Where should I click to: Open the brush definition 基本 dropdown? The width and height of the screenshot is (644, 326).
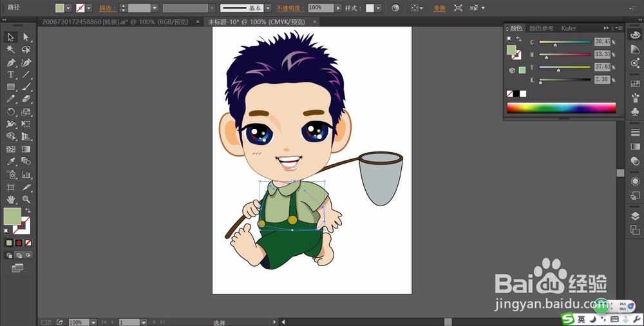(268, 8)
